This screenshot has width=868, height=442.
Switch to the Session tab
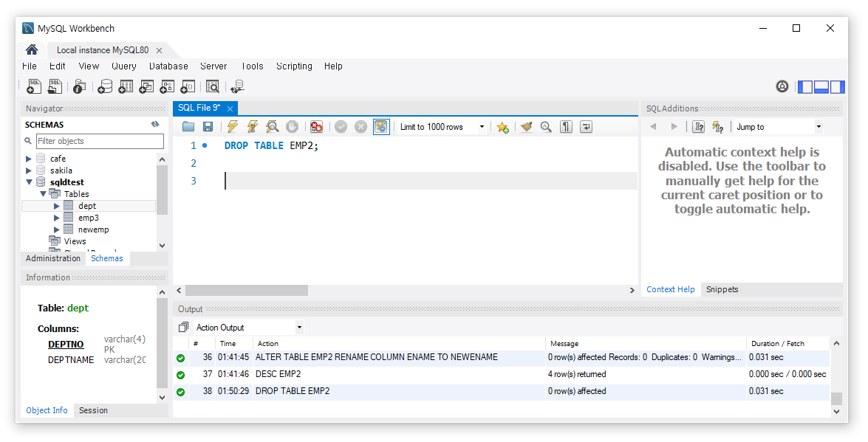click(x=93, y=410)
